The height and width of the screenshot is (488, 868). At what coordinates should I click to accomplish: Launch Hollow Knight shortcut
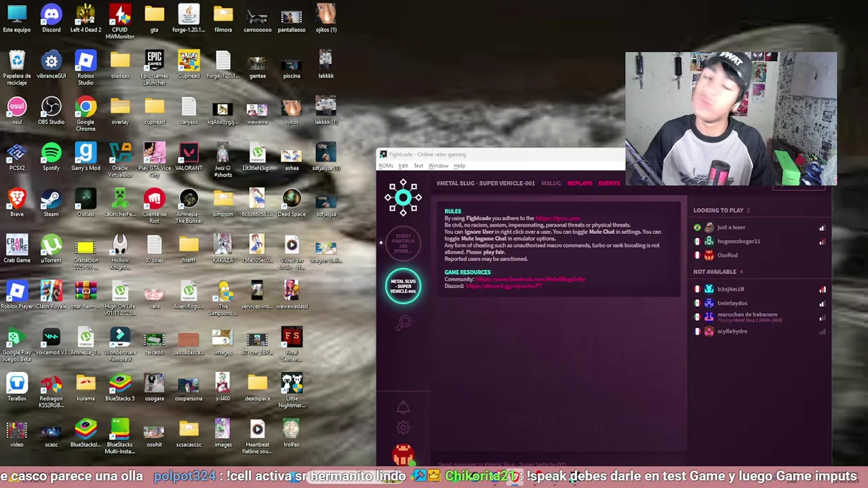pyautogui.click(x=120, y=252)
